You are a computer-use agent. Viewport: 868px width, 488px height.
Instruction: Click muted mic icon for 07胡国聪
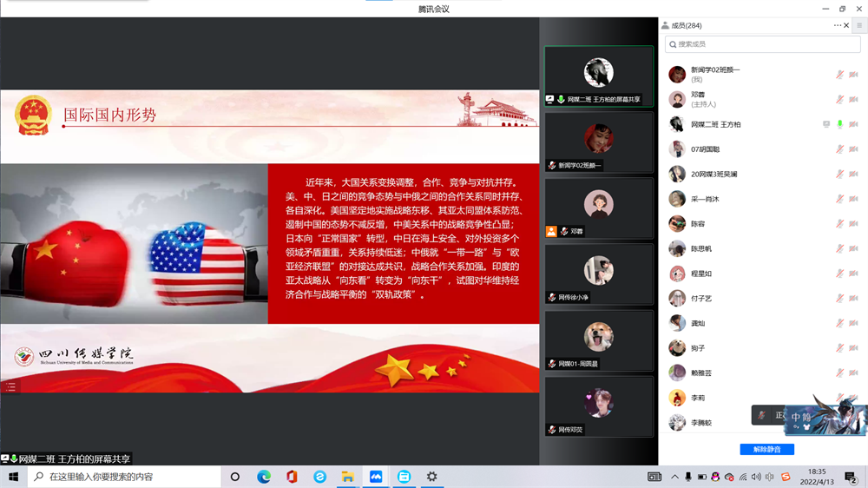tap(839, 149)
